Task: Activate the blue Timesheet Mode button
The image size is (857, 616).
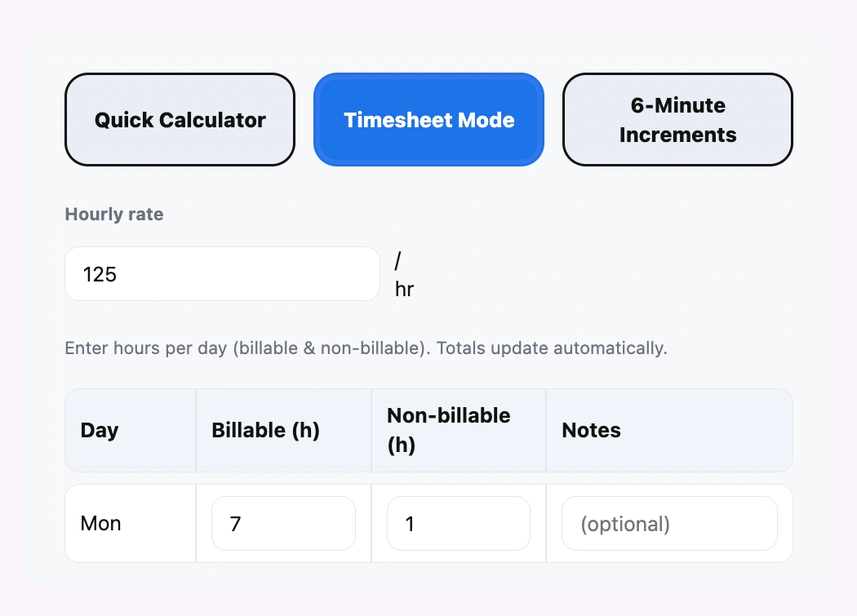Action: click(x=428, y=119)
